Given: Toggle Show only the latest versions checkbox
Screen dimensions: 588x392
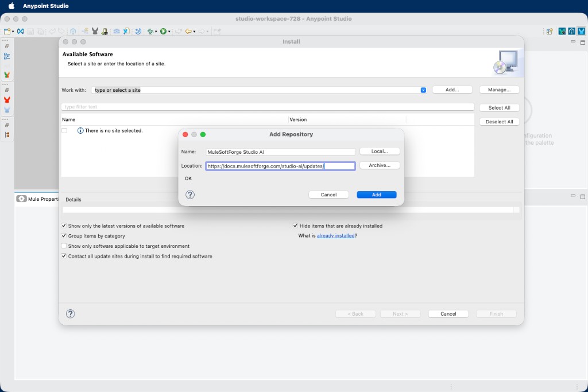Looking at the screenshot, I should tap(64, 226).
